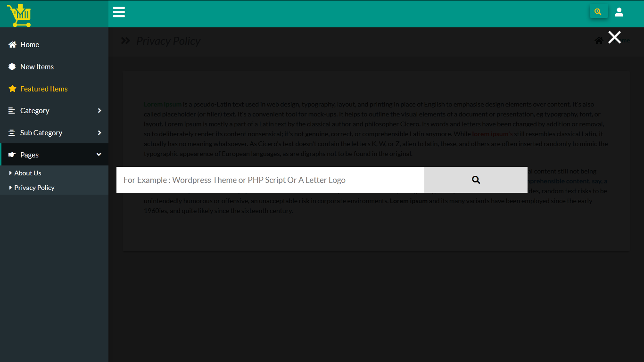Viewport: 644px width, 362px height.
Task: Expand the Sub Category chevron arrow
Action: 99,133
